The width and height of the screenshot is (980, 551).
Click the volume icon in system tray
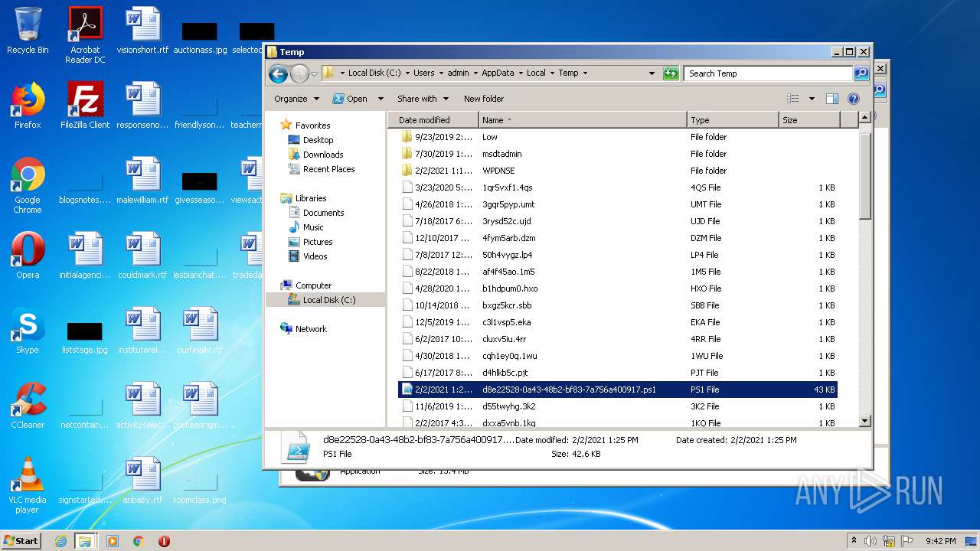click(x=871, y=541)
